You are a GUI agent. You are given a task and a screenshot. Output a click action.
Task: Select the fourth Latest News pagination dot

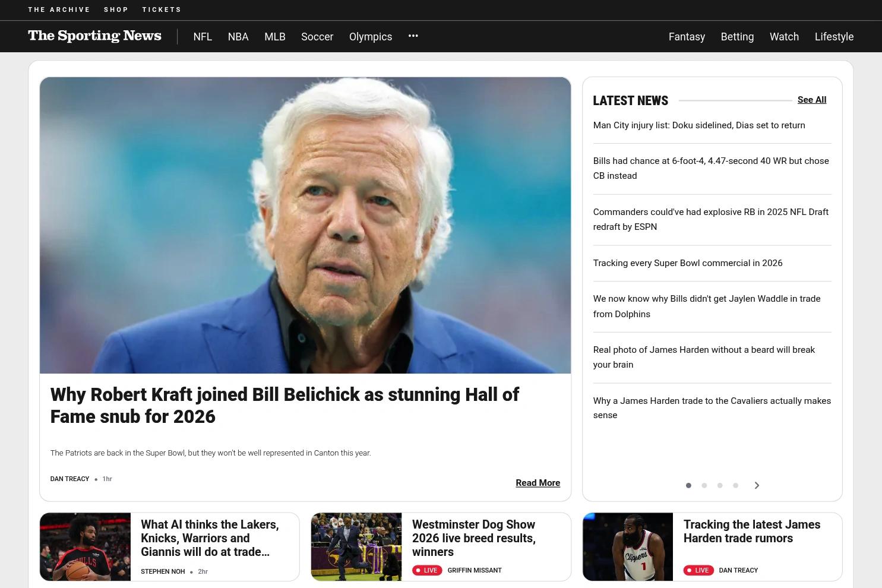click(x=735, y=485)
